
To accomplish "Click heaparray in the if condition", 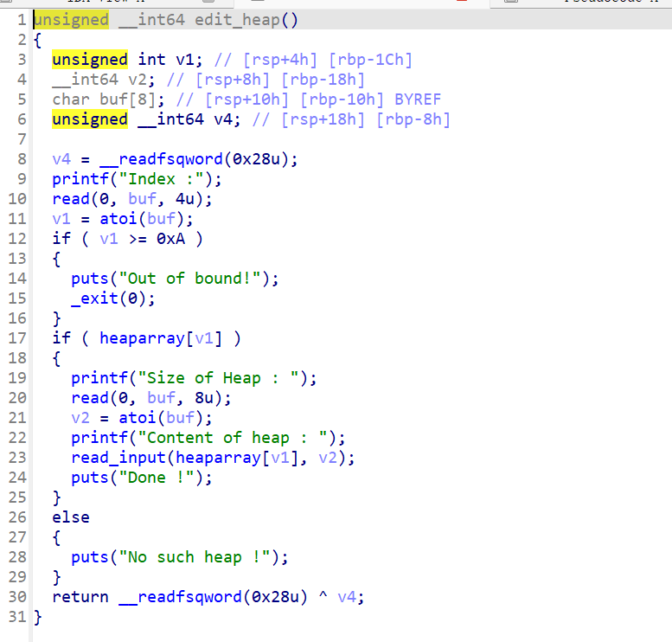I will coord(138,338).
